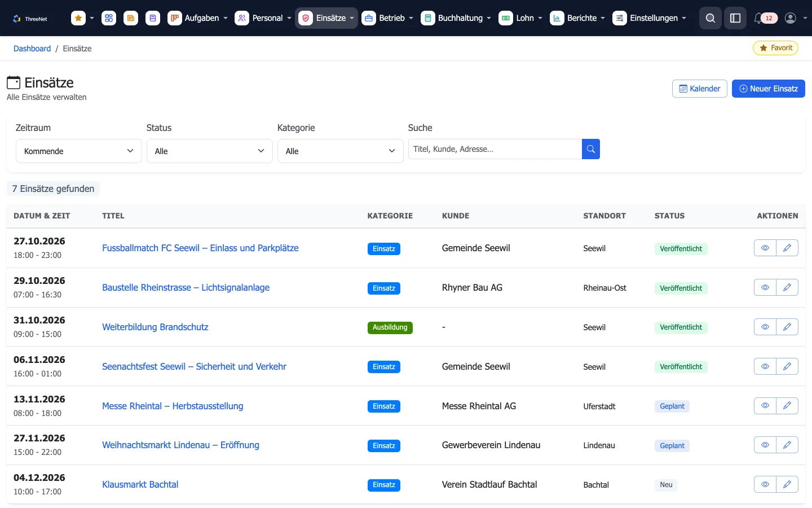Expand the Lohn menu
This screenshot has height=508, width=812.
pyautogui.click(x=520, y=18)
